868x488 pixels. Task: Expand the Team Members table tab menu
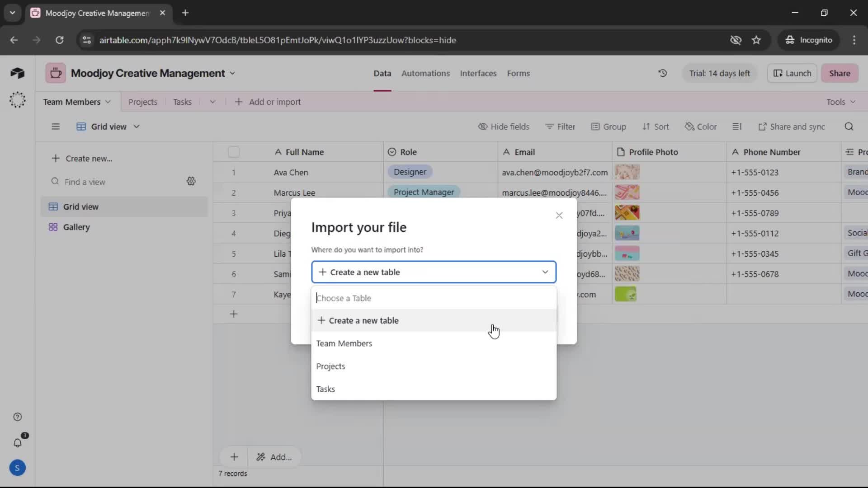(108, 102)
